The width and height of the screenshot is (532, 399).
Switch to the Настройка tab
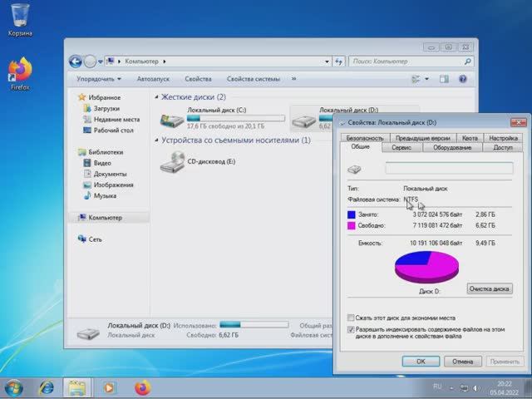(504, 138)
